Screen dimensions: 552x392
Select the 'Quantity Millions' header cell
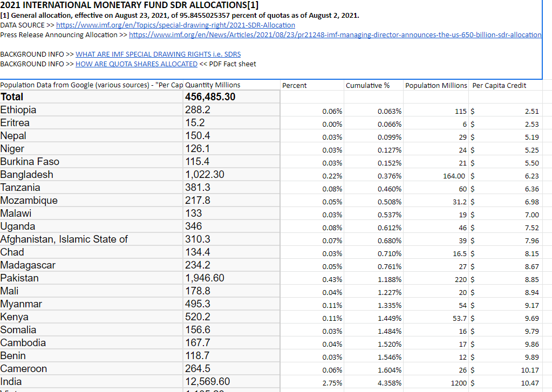point(231,85)
